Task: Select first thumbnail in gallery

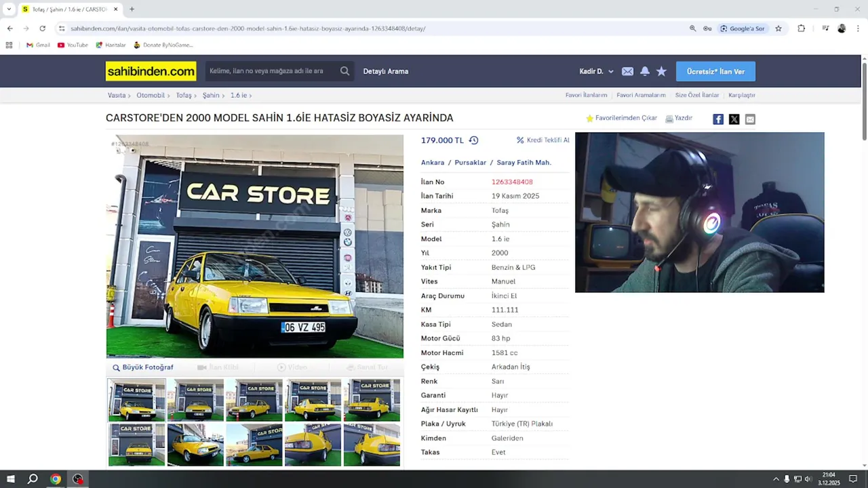Action: coord(136,400)
